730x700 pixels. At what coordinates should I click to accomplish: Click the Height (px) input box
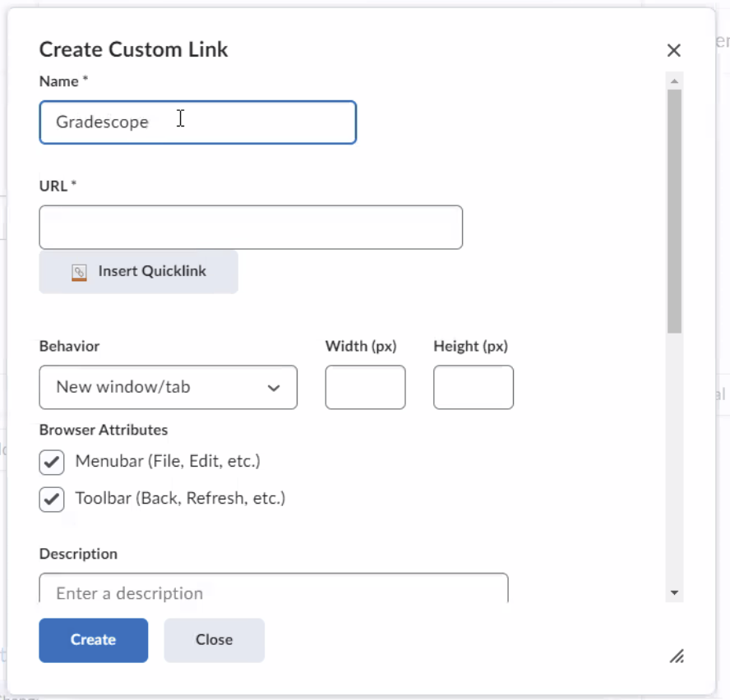click(474, 387)
